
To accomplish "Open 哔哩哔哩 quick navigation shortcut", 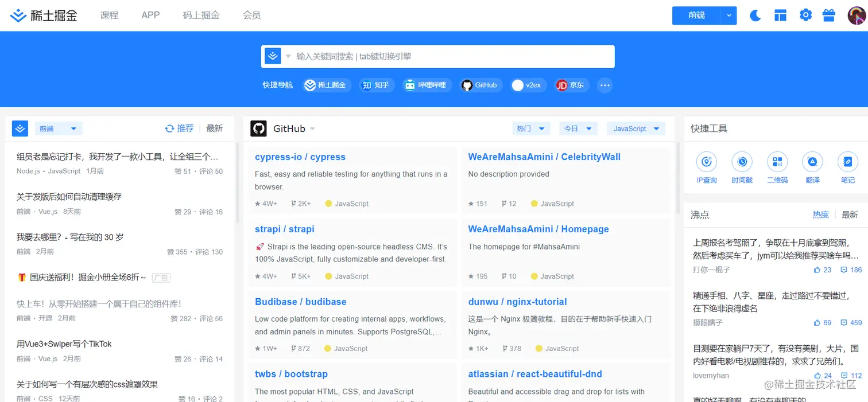I will pyautogui.click(x=427, y=85).
